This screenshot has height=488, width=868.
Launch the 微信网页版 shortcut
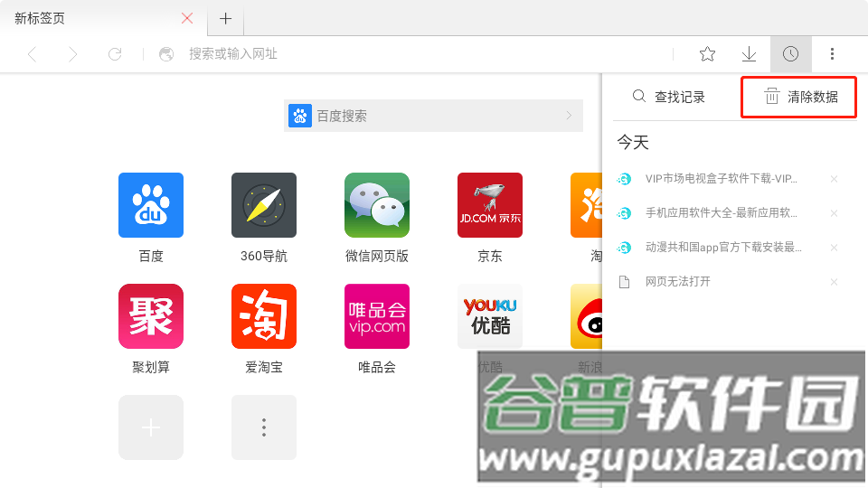coord(377,205)
